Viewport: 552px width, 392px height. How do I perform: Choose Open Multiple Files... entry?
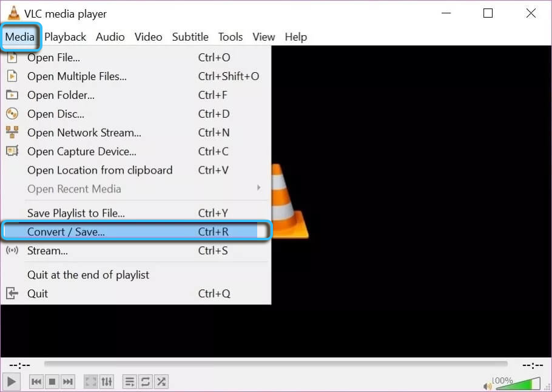pyautogui.click(x=136, y=76)
